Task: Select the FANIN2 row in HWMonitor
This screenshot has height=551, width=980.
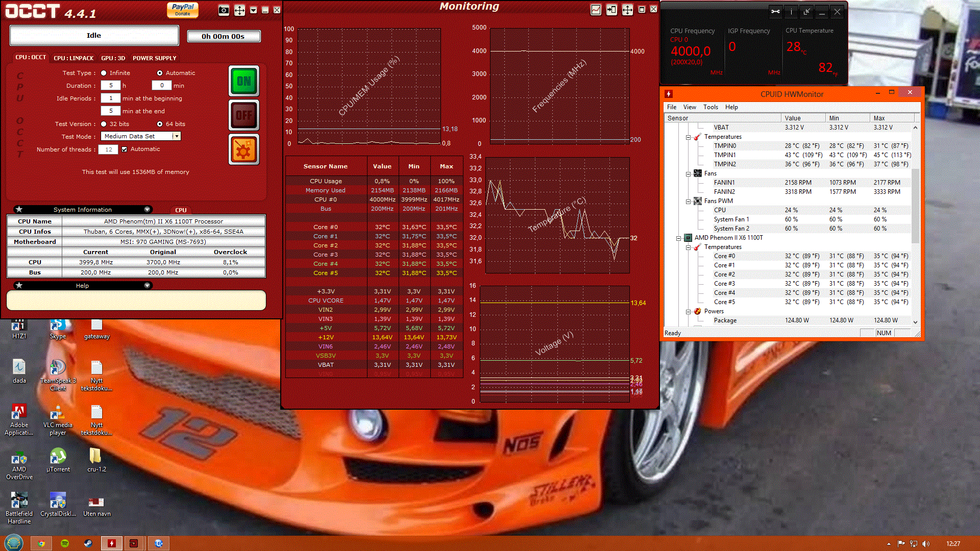Action: click(788, 192)
